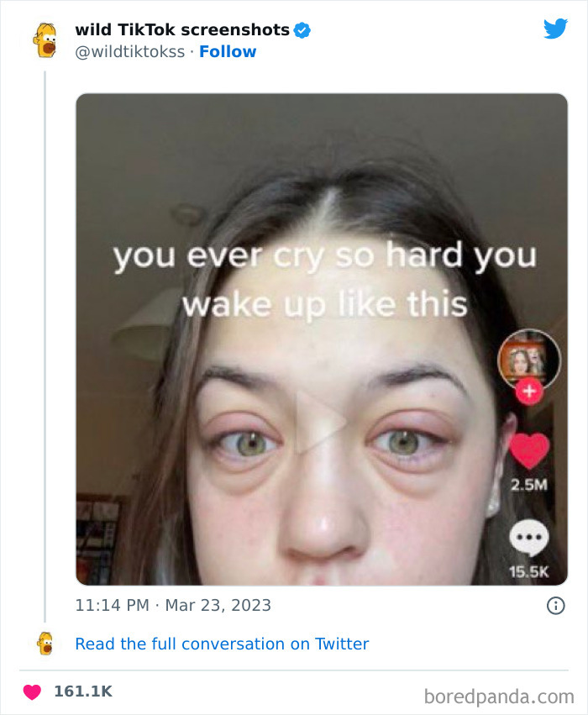Open the 11:14 PM Mar 23, 2023 timestamp
The image size is (588, 715).
point(173,605)
